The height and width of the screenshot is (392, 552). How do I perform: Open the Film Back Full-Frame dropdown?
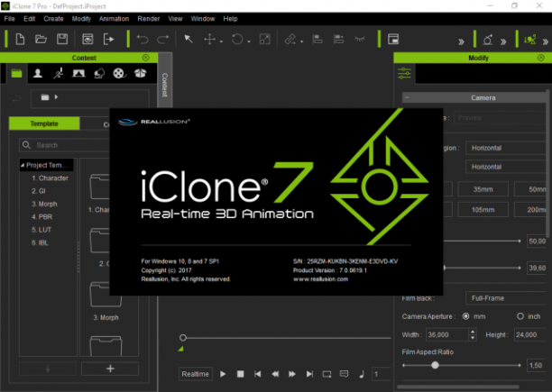507,298
